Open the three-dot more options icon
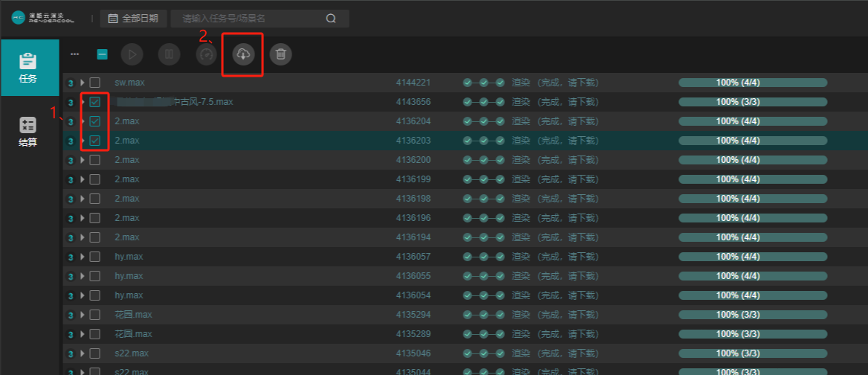 [74, 54]
